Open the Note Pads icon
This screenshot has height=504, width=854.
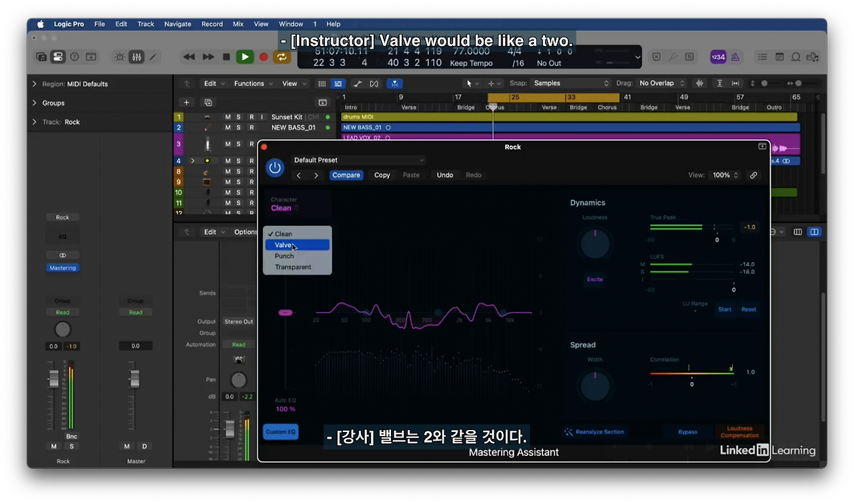[x=779, y=57]
